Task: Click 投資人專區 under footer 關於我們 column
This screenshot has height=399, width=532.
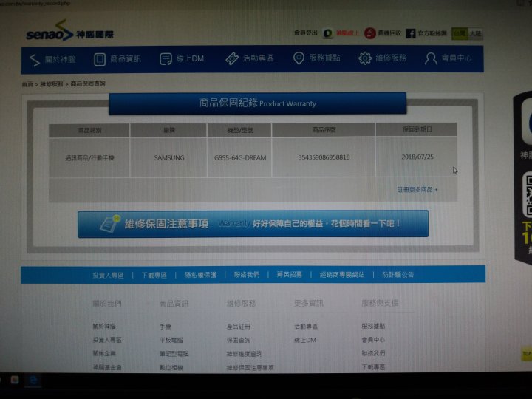Action: (107, 340)
